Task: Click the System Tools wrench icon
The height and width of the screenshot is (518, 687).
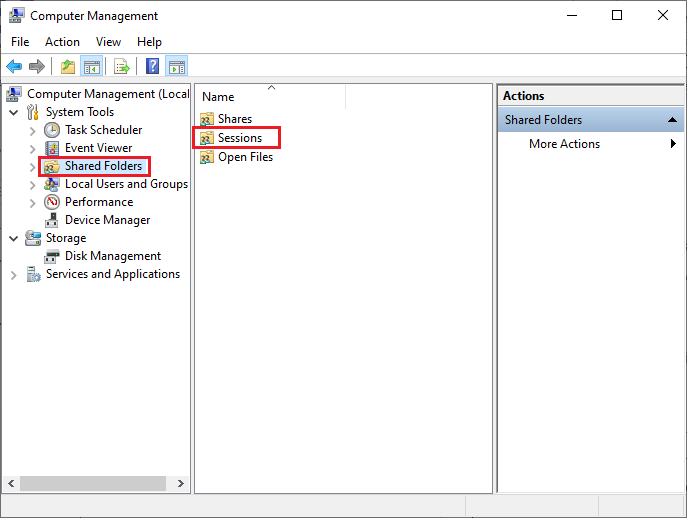Action: tap(32, 112)
